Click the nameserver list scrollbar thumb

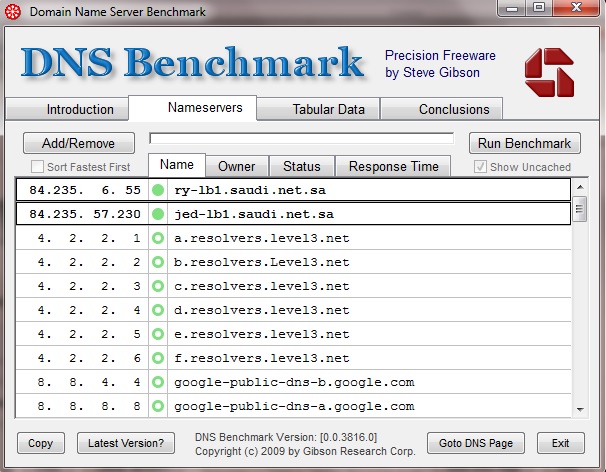pos(580,209)
